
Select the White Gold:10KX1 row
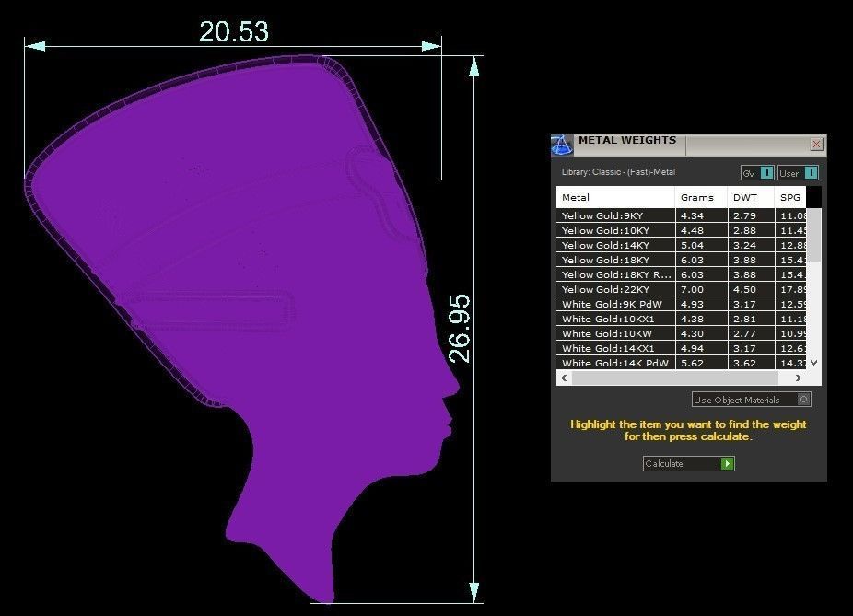(681, 319)
